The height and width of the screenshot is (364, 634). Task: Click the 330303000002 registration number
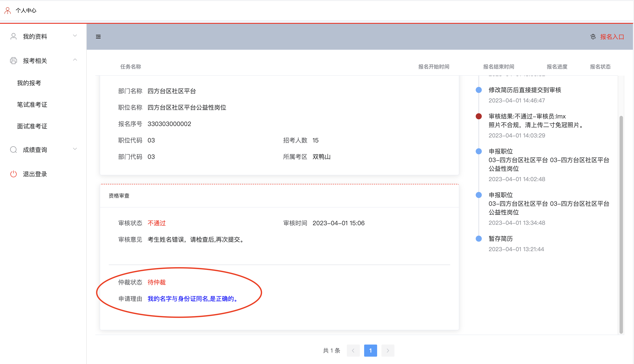coord(169,124)
